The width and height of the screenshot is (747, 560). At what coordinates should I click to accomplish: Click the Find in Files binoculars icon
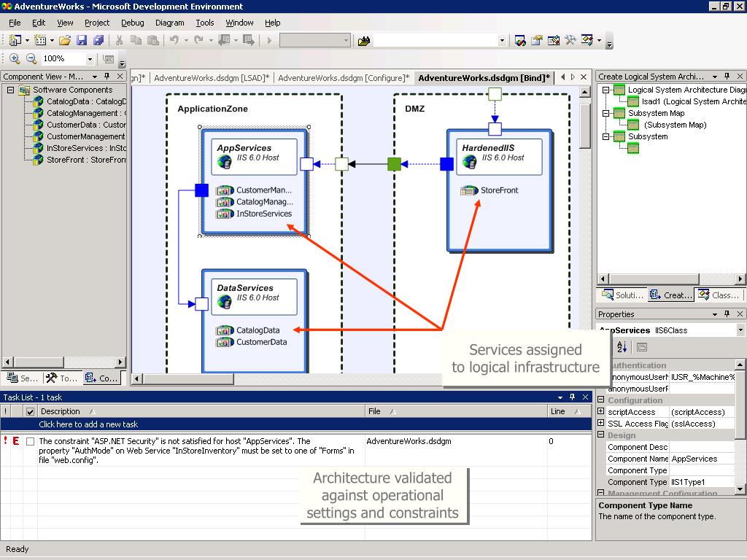tap(364, 41)
